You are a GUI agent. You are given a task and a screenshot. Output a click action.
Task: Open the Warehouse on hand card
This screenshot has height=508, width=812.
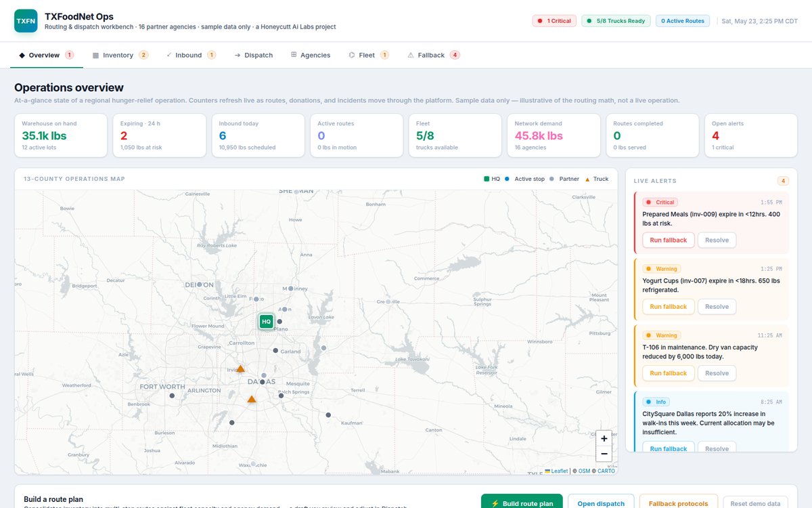(x=61, y=135)
